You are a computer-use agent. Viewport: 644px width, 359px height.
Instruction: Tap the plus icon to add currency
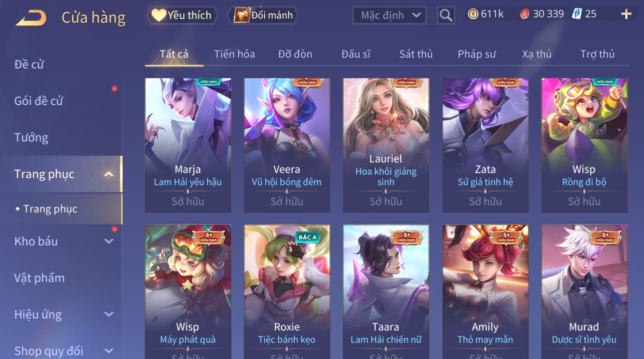pyautogui.click(x=626, y=14)
